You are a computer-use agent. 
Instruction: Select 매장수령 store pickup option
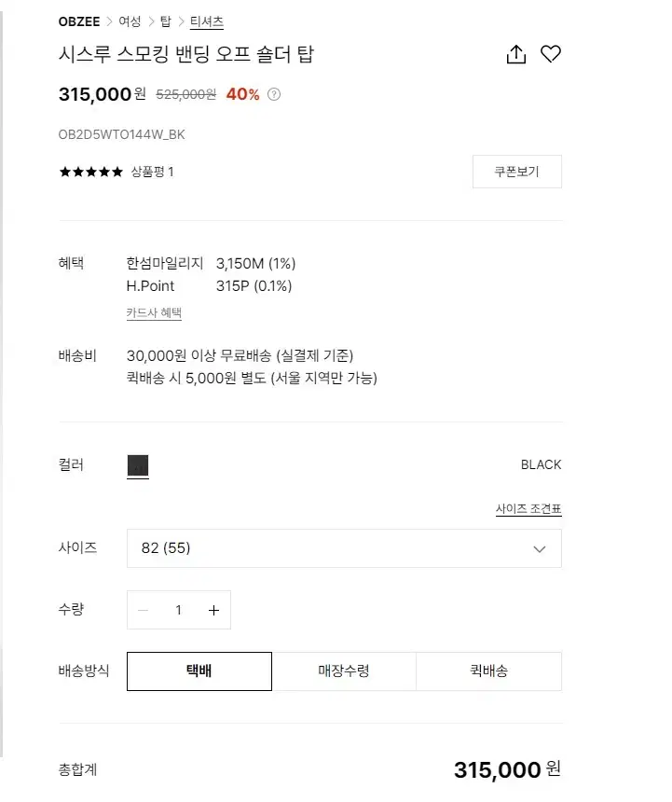[344, 671]
